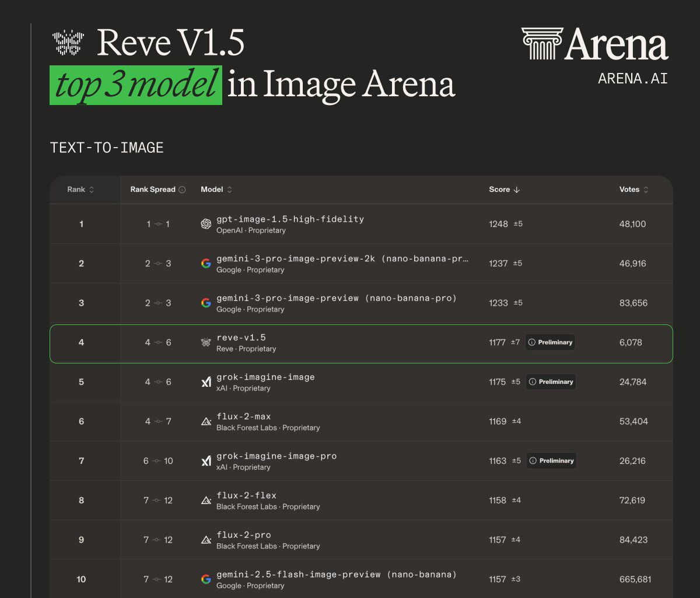Open the reve-v1.5 model name

click(241, 338)
